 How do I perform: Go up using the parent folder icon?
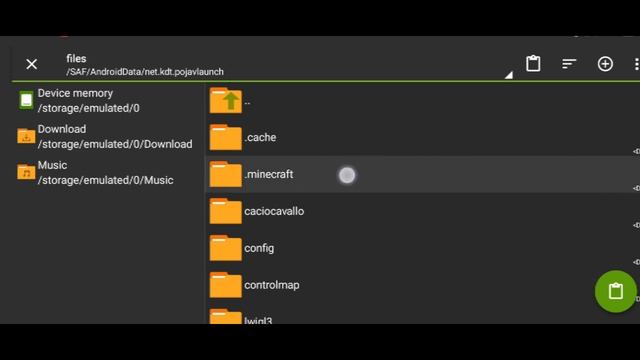(225, 100)
